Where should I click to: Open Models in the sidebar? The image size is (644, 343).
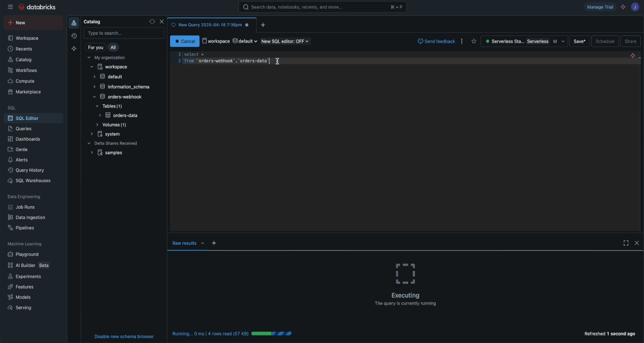pyautogui.click(x=33, y=297)
